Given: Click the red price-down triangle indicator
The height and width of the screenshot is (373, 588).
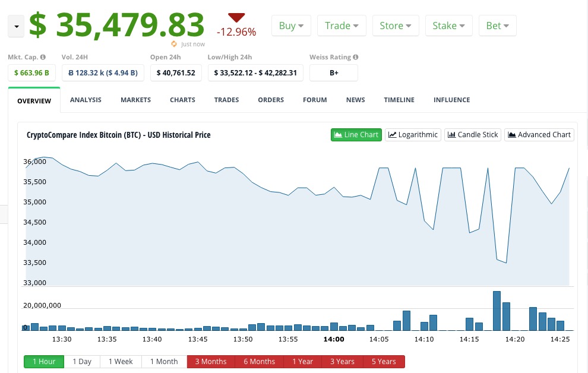Looking at the screenshot, I should pyautogui.click(x=236, y=18).
